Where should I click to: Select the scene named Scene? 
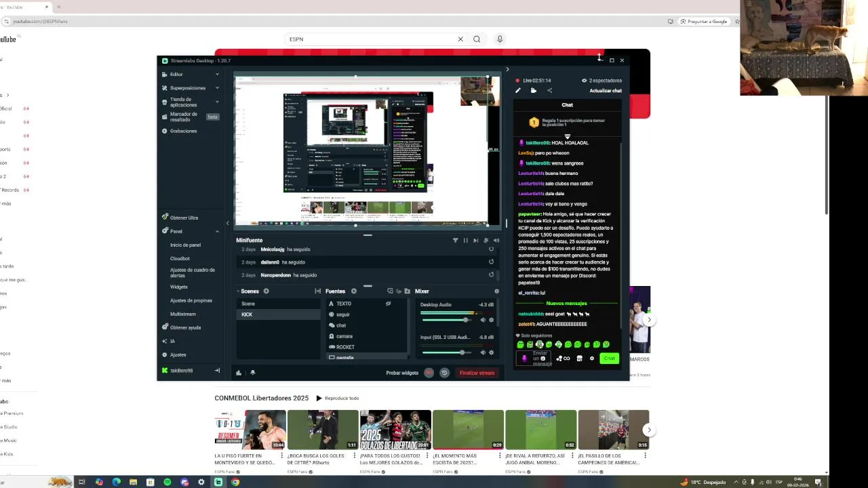coord(278,304)
